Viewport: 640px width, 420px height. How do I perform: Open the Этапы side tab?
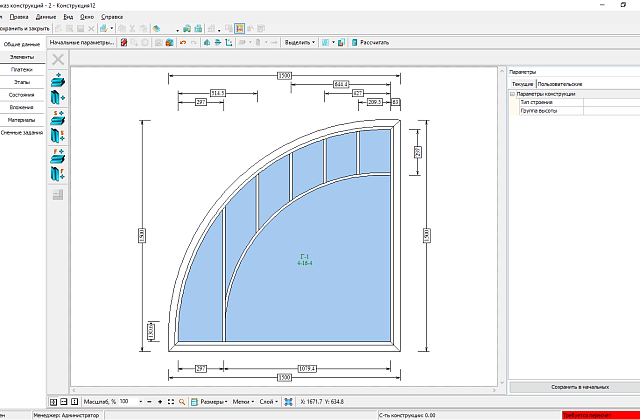(22, 82)
